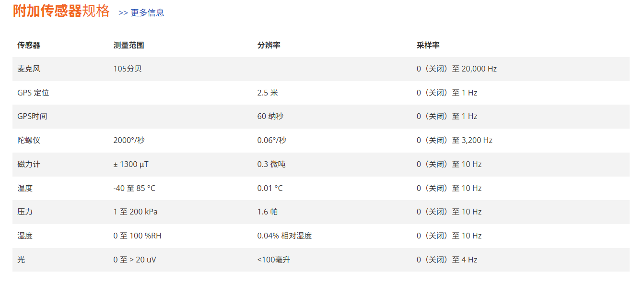Click the 20,000 Hz sampling rate cell
Screen dimensions: 644x285
point(457,69)
